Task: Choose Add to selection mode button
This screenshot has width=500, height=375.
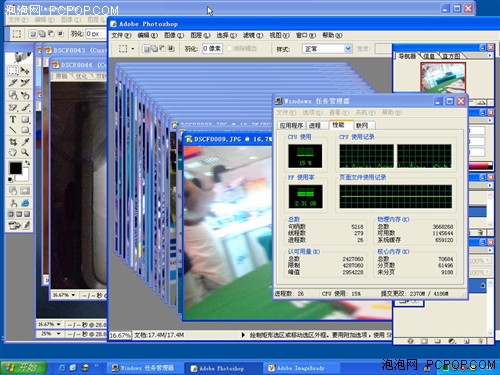Action: tap(154, 49)
